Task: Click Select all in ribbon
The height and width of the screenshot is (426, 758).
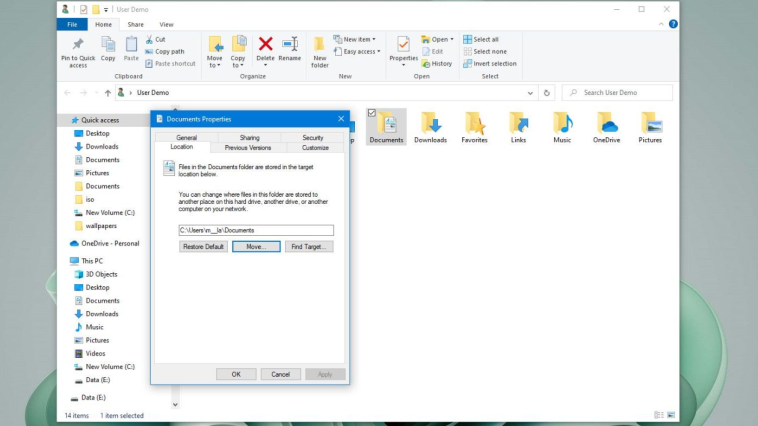Action: (481, 39)
